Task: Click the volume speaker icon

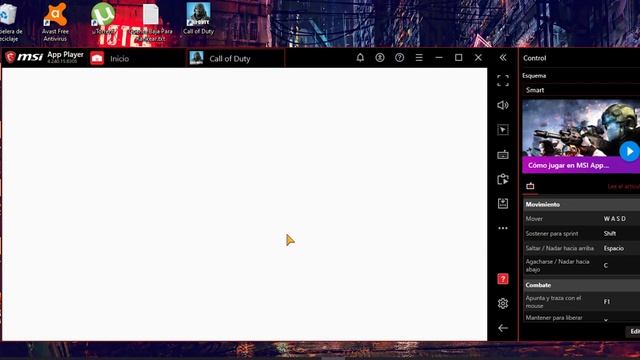Action: pos(503,105)
